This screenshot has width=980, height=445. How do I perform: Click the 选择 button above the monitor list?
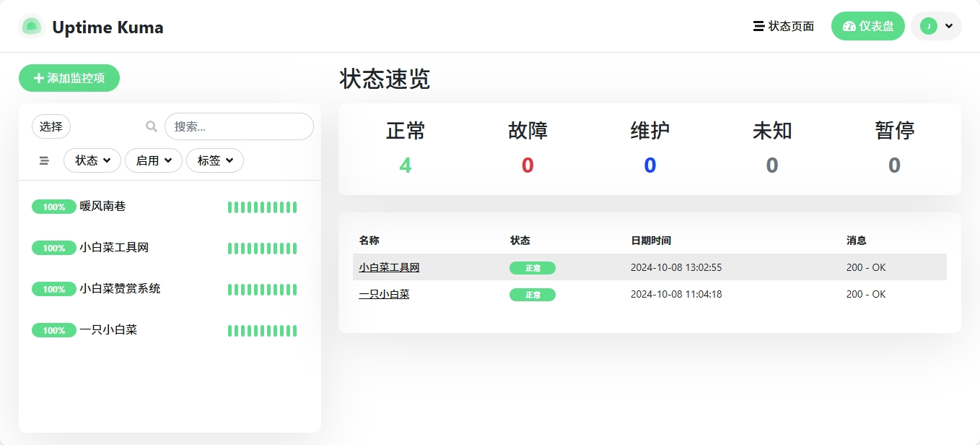51,126
